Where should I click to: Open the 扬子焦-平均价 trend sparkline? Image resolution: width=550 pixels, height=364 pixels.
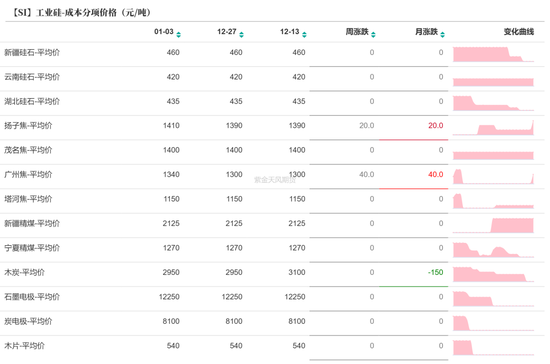(493, 128)
